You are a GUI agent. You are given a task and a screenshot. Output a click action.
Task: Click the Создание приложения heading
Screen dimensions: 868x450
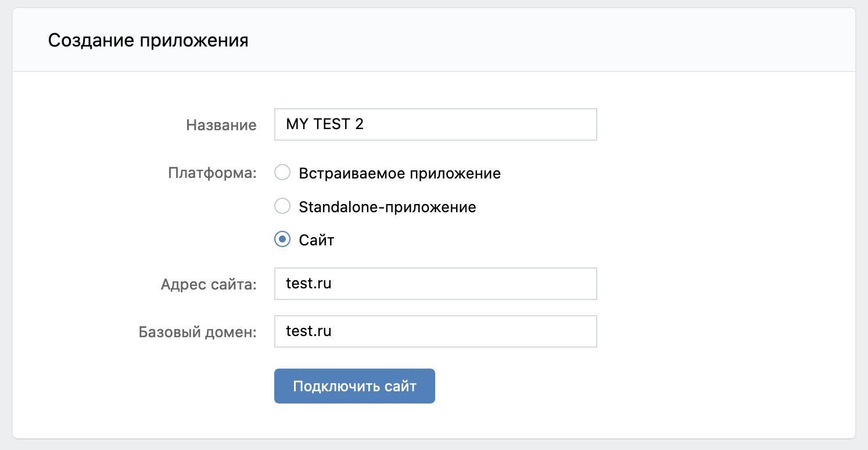[x=148, y=41]
